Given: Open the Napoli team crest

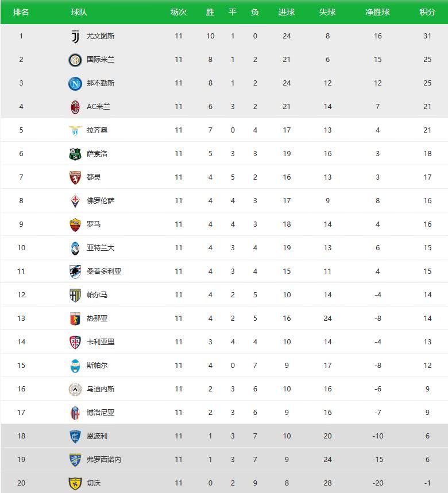Looking at the screenshot, I should 75,83.
